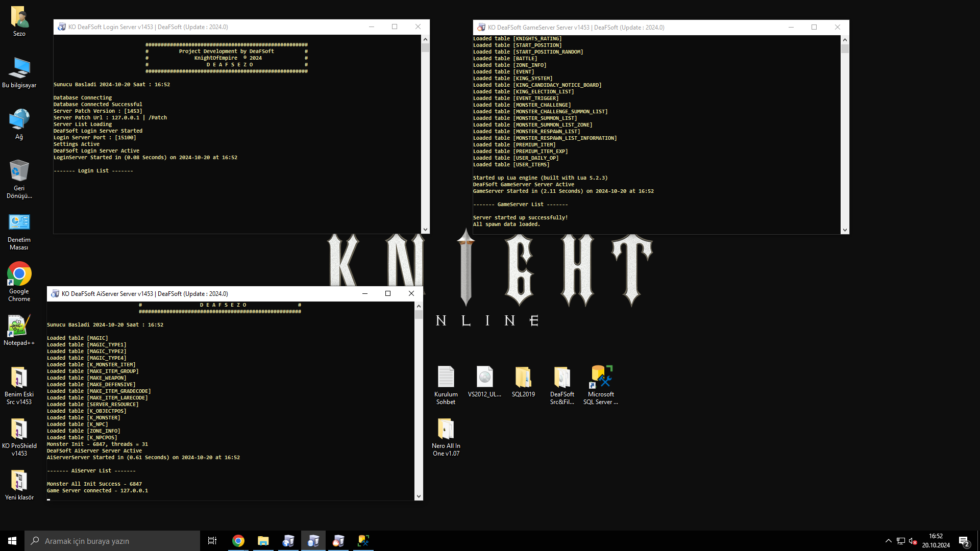This screenshot has width=980, height=551.
Task: Open the SQL2019 folder
Action: pos(523,379)
